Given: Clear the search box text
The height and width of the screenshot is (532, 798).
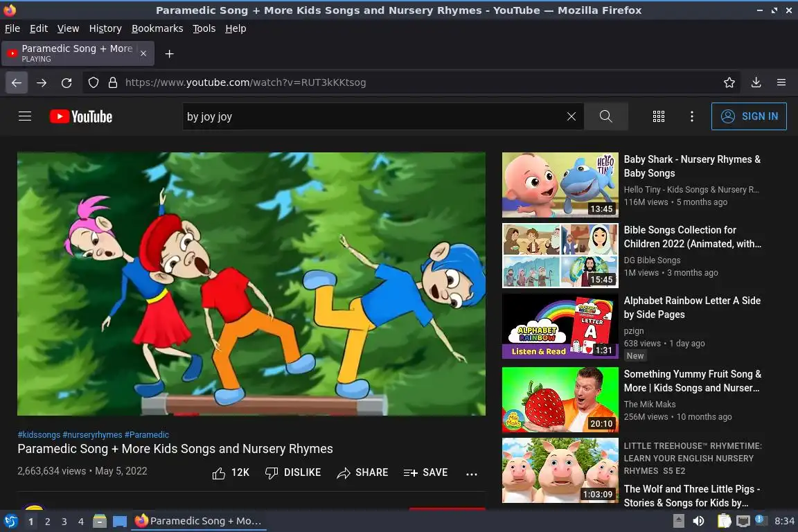Looking at the screenshot, I should point(571,116).
